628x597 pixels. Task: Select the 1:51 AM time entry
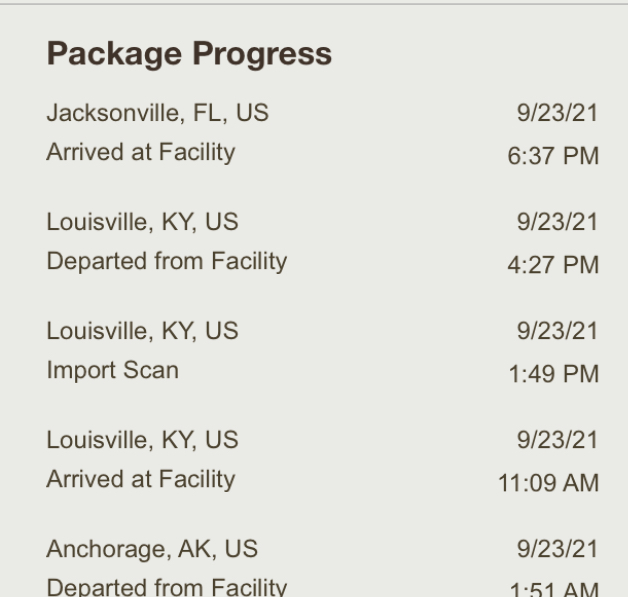pos(554,589)
